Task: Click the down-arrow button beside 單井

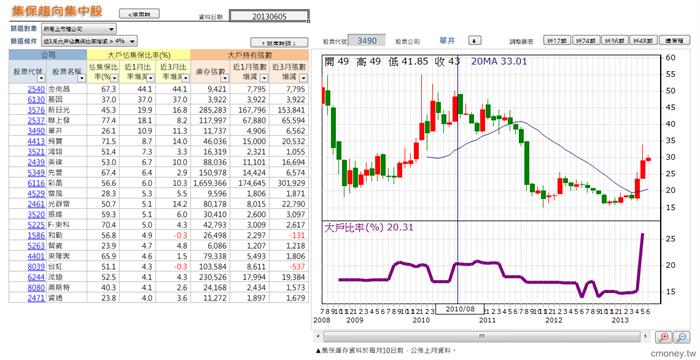Action: pos(475,41)
